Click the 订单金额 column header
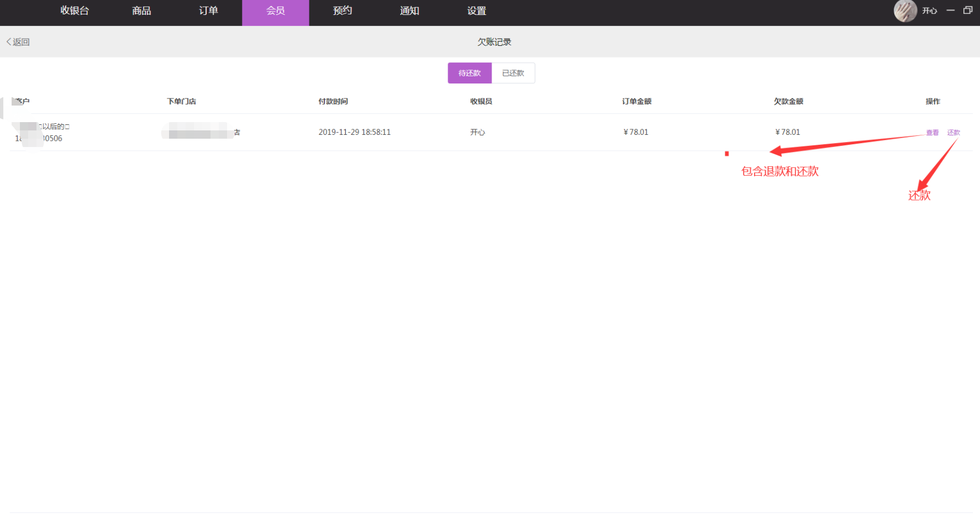This screenshot has height=515, width=980. [637, 101]
